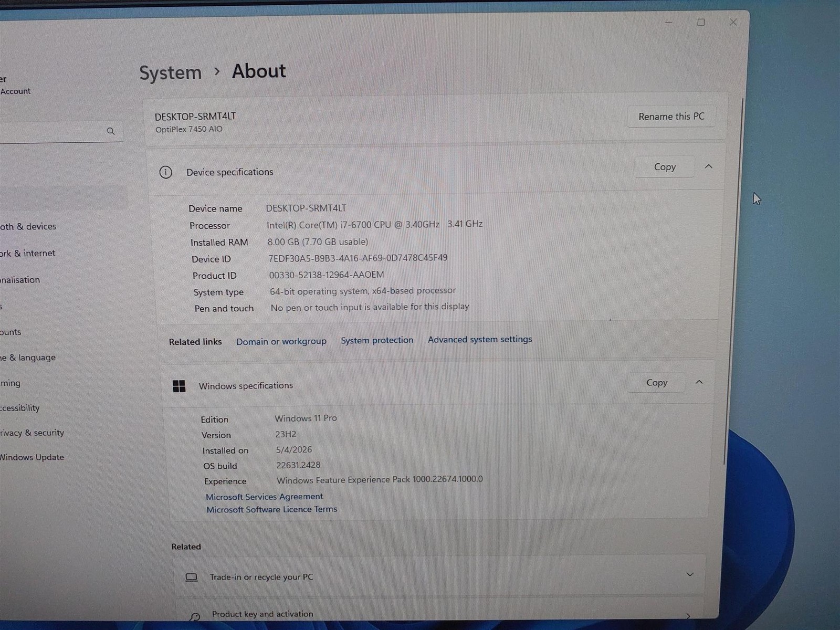Click the Local Account profile text
This screenshot has width=840, height=630.
coord(16,91)
